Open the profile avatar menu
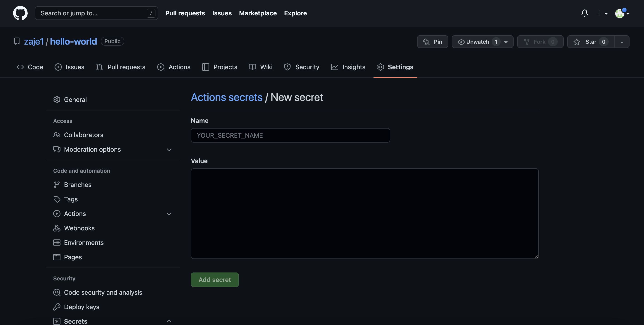 click(x=620, y=14)
